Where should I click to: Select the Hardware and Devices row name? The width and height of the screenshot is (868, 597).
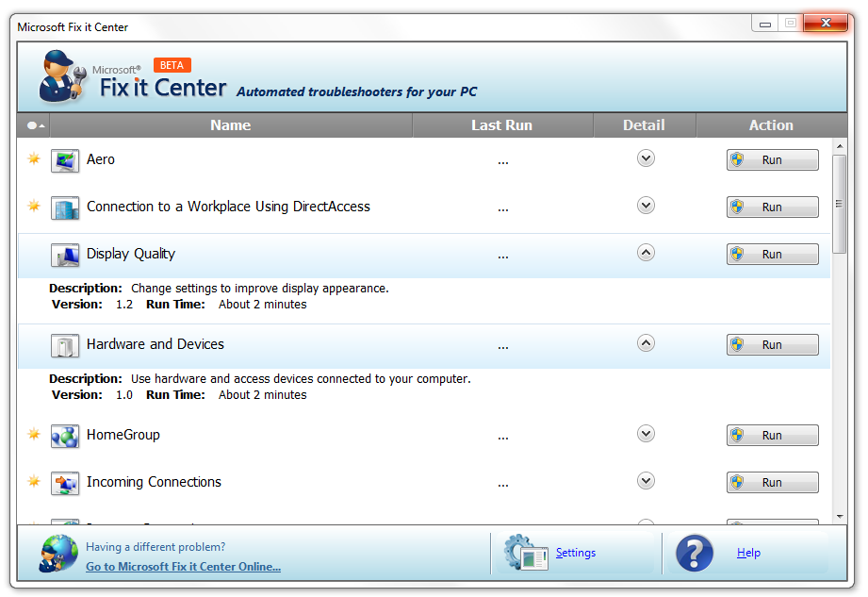pos(155,344)
